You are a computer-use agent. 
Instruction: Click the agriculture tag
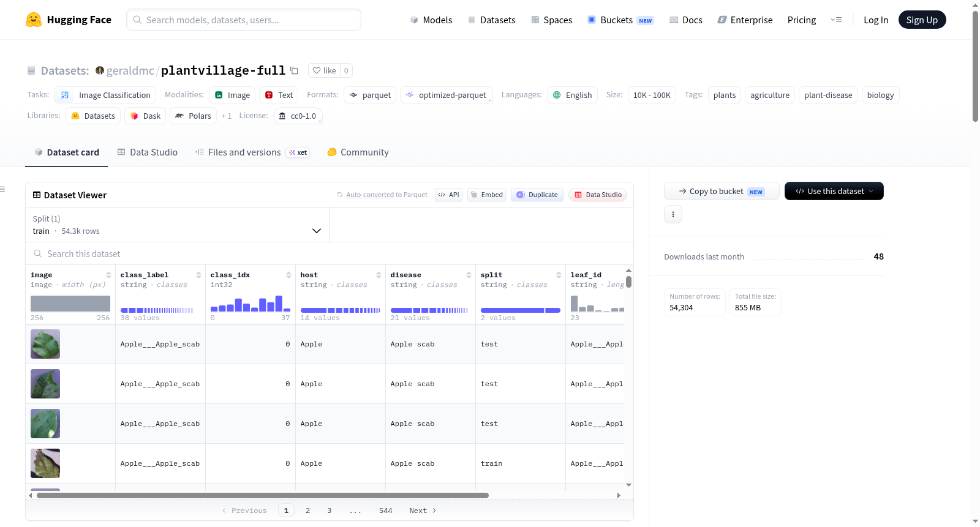click(770, 95)
